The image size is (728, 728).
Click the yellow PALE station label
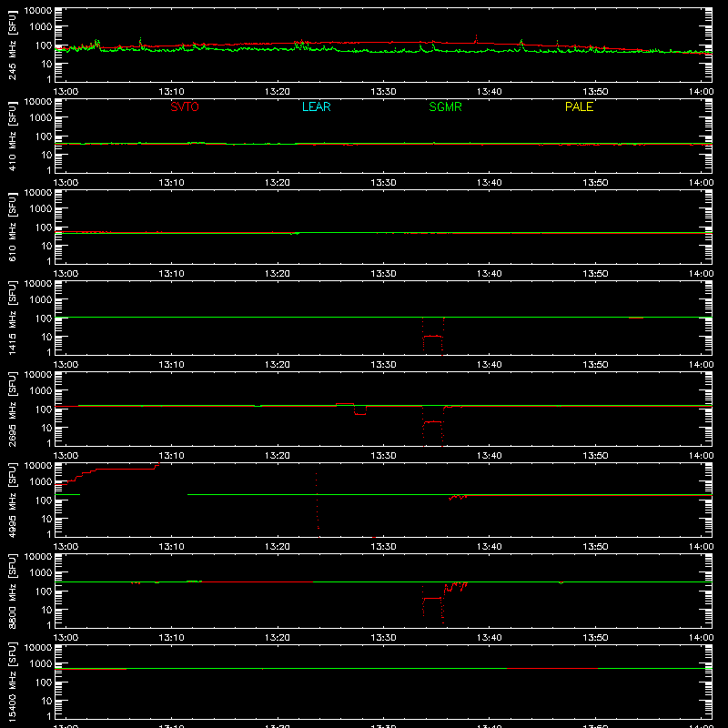579,106
